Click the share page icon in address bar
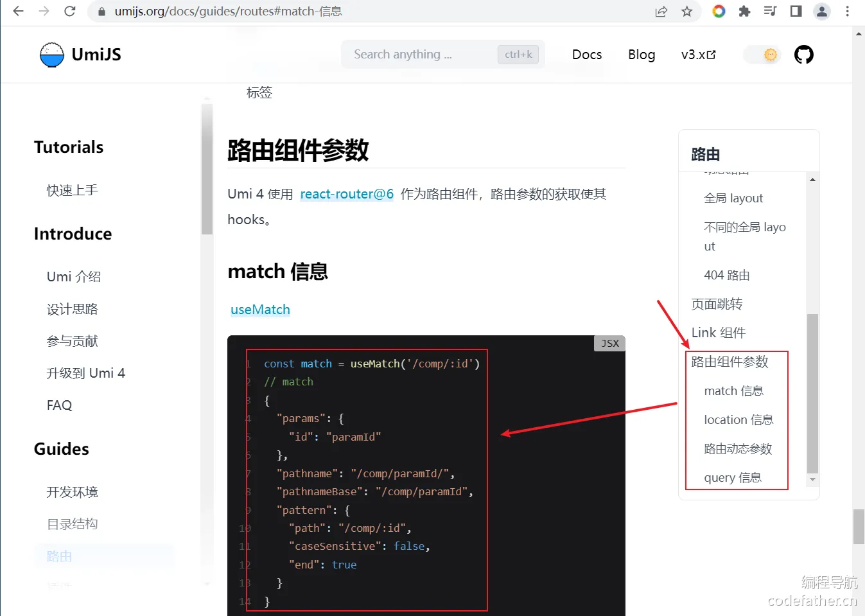Image resolution: width=865 pixels, height=616 pixels. tap(661, 12)
